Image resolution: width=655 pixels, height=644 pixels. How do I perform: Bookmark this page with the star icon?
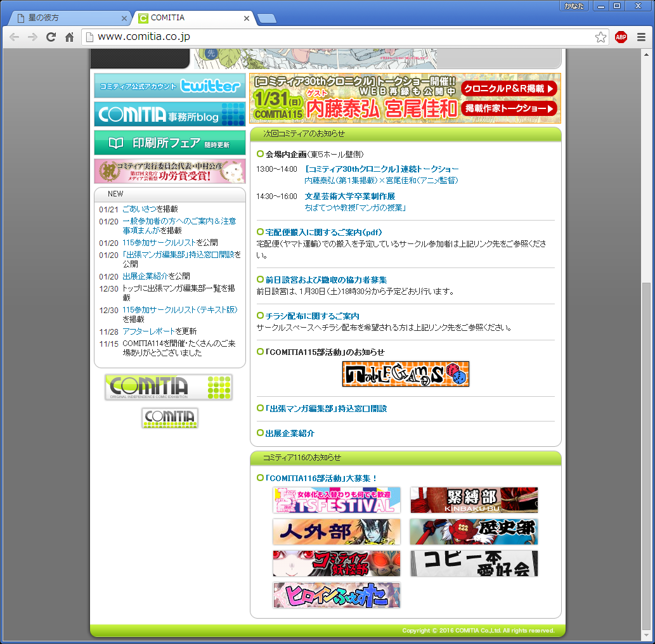click(x=600, y=37)
